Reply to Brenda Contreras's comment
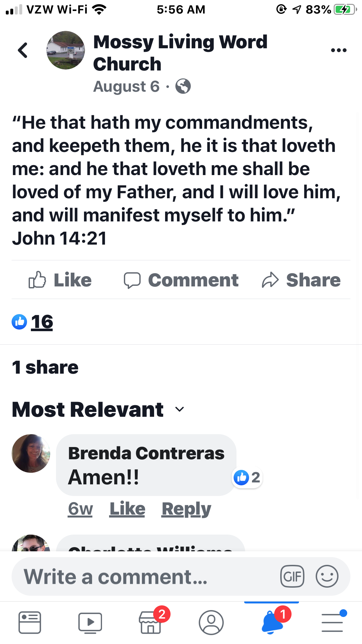 point(186,509)
